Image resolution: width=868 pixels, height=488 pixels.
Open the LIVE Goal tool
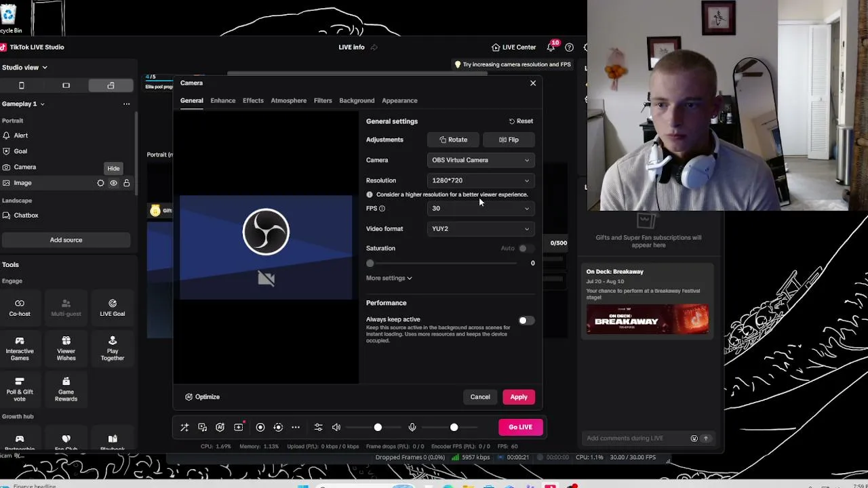pos(113,308)
